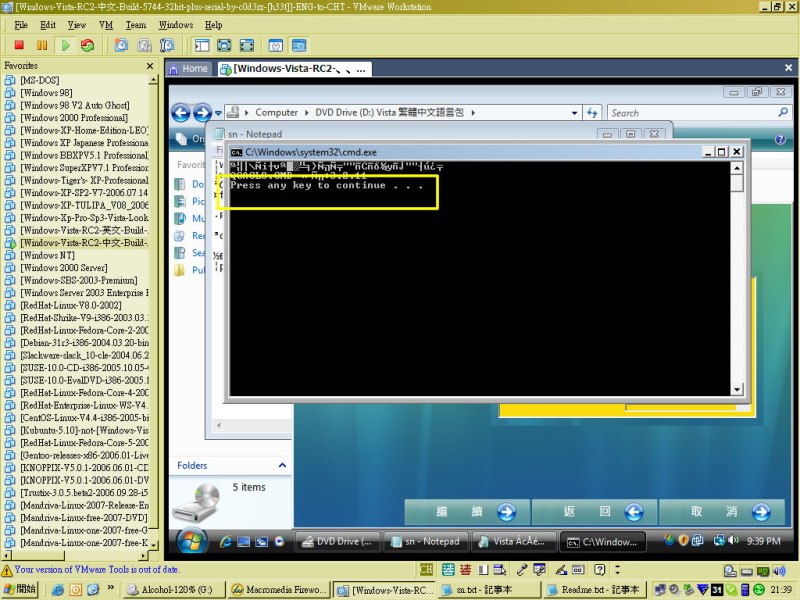Viewport: 800px width, 600px height.
Task: Select [Windows NT] in Favorites
Action: pos(47,255)
